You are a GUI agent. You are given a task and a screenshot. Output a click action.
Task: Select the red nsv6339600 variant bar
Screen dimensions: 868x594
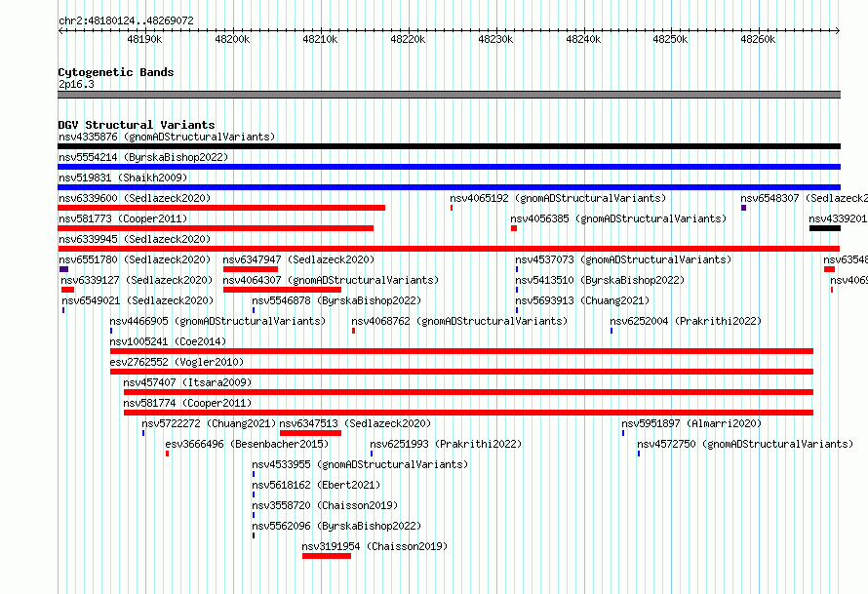[221, 208]
